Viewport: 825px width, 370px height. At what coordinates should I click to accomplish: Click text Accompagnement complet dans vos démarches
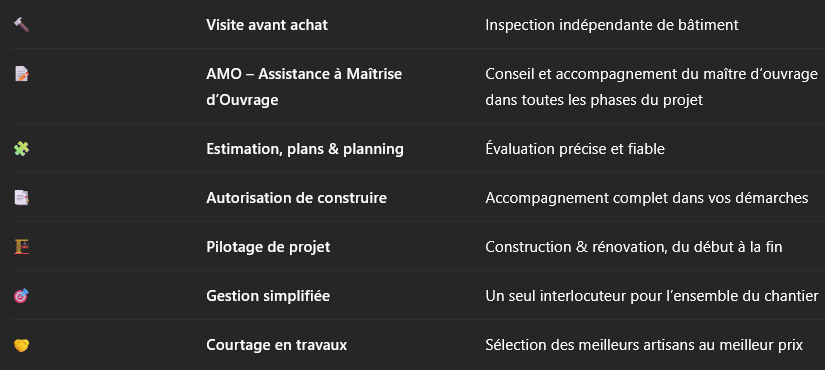pyautogui.click(x=647, y=198)
